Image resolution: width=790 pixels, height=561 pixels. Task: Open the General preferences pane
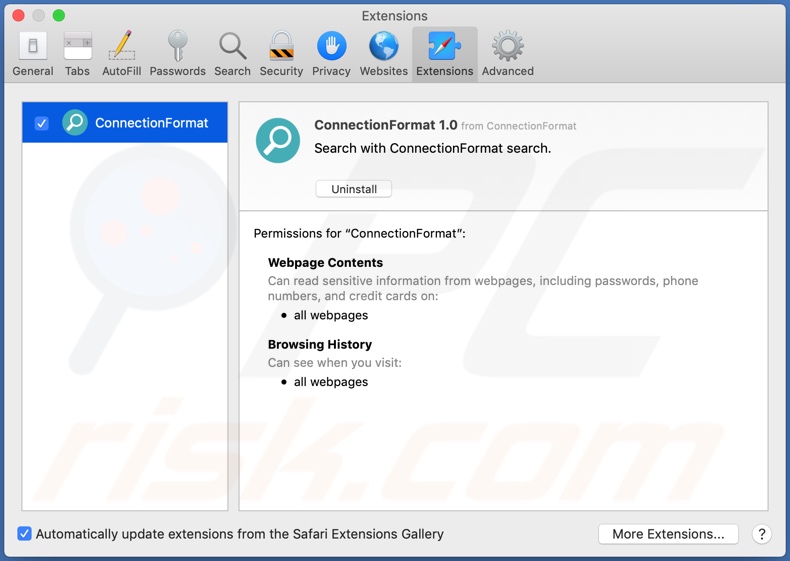point(33,54)
